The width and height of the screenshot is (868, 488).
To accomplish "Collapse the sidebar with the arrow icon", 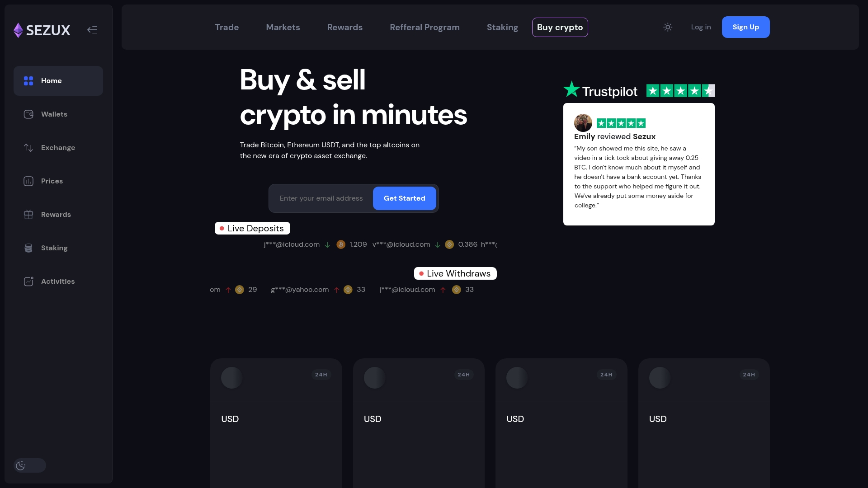I will [92, 30].
